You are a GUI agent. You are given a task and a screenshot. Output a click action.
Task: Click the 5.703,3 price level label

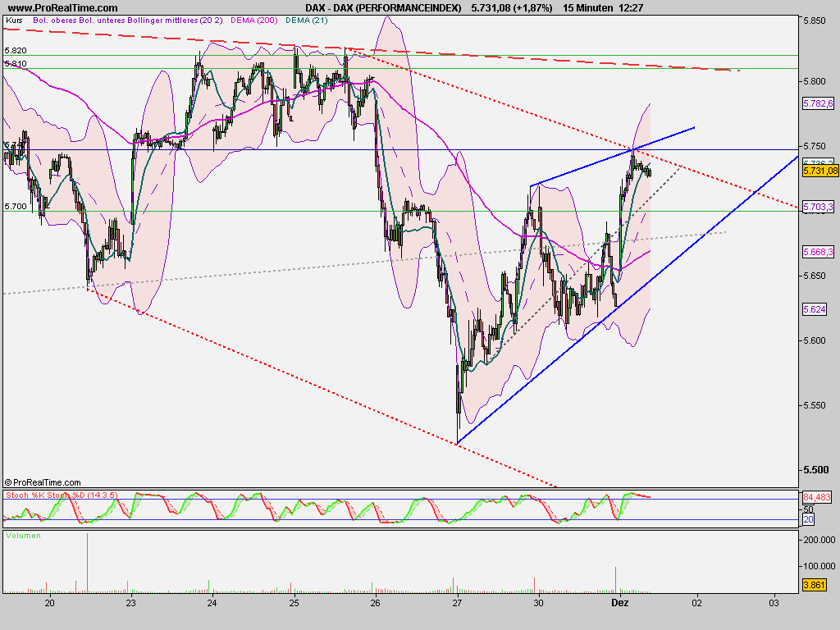pos(818,207)
